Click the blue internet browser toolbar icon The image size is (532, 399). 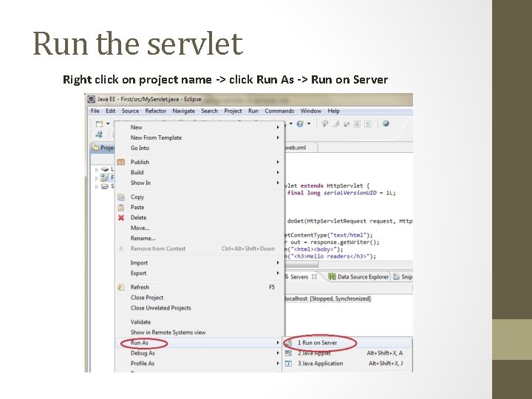point(300,124)
